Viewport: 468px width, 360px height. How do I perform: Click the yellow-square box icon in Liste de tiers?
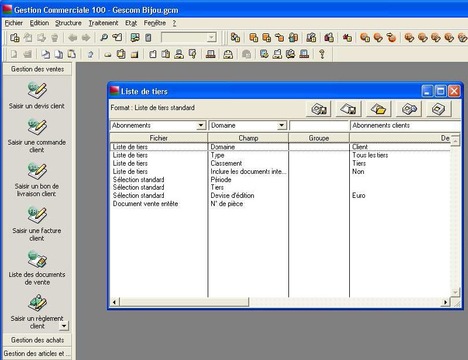(438, 109)
